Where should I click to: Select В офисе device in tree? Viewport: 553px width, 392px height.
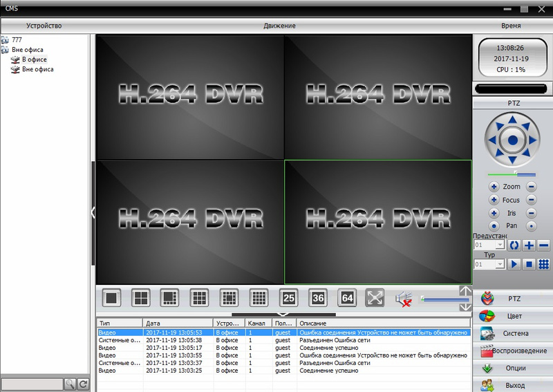pos(34,59)
